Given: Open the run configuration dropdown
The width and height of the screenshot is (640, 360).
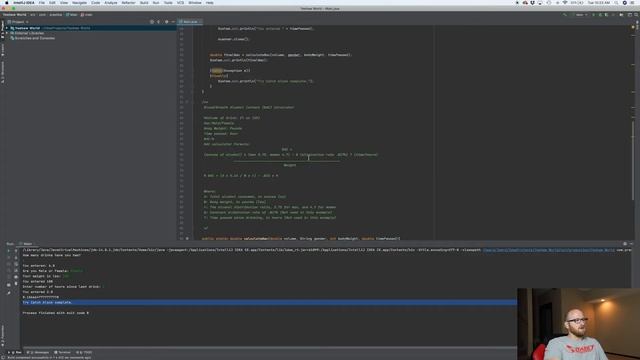Looking at the screenshot, I should pyautogui.click(x=580, y=15).
